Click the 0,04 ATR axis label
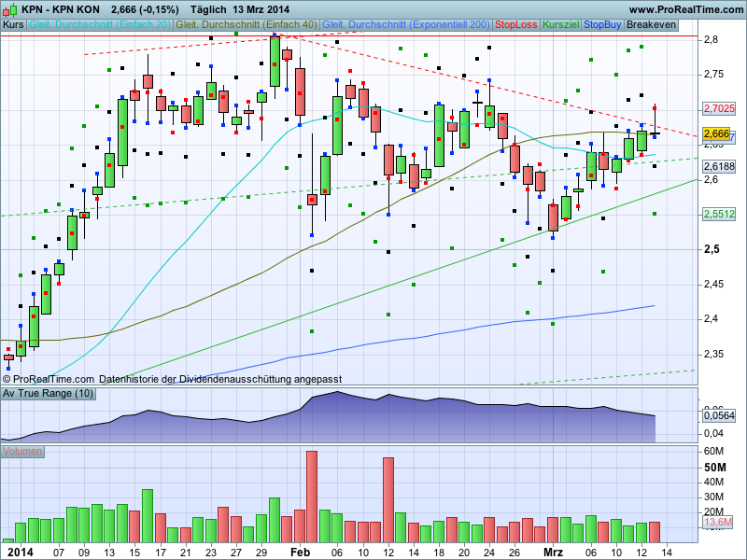The image size is (747, 560). click(713, 434)
